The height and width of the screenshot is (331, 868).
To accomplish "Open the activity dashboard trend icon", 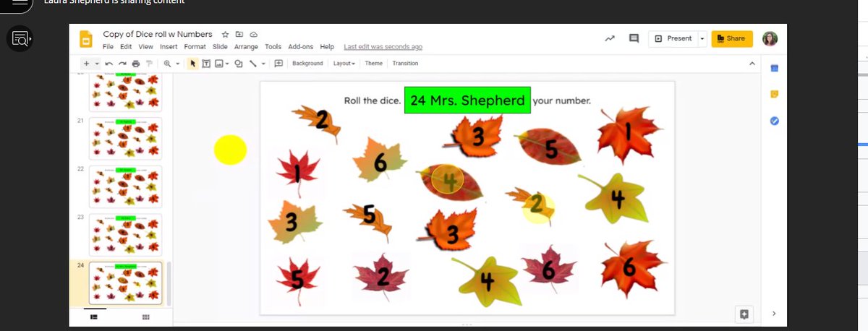I will tap(610, 38).
